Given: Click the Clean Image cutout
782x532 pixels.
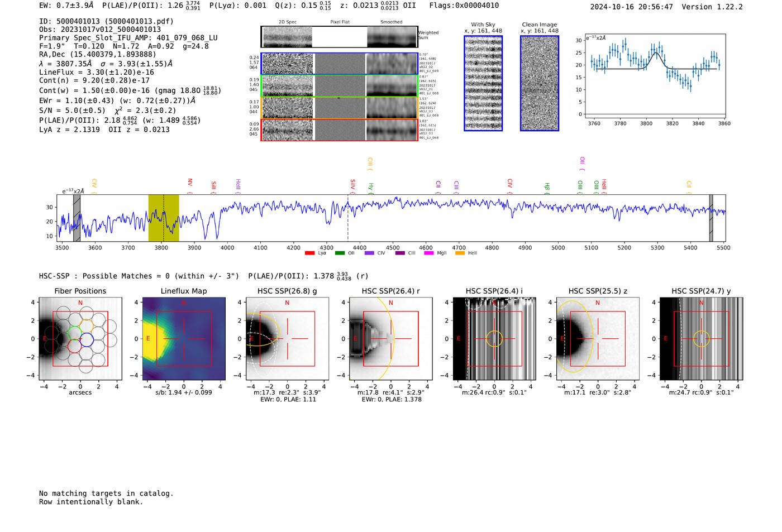Looking at the screenshot, I should click(540, 83).
